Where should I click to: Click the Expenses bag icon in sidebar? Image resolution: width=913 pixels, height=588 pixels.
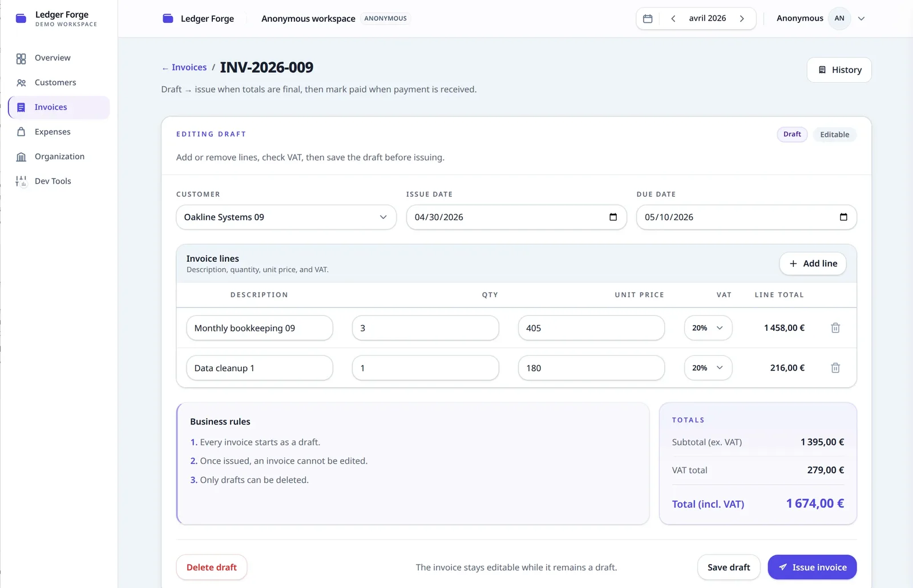21,132
